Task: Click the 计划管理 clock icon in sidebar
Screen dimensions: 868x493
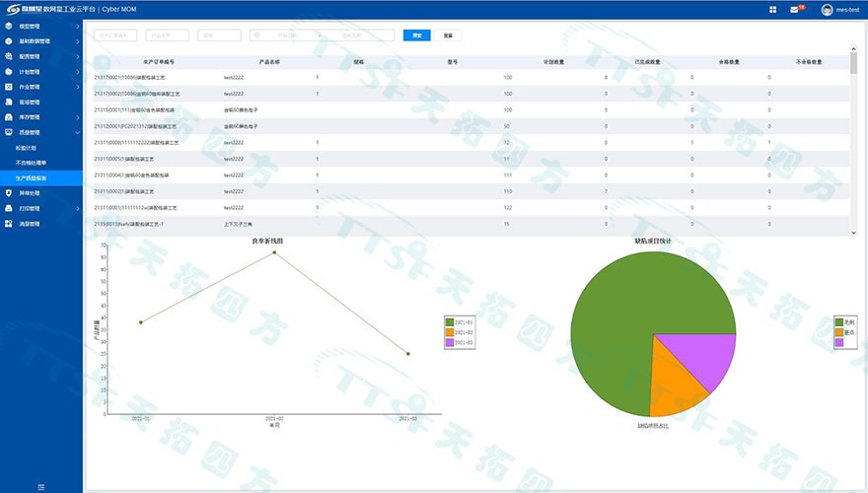Action: click(x=9, y=72)
